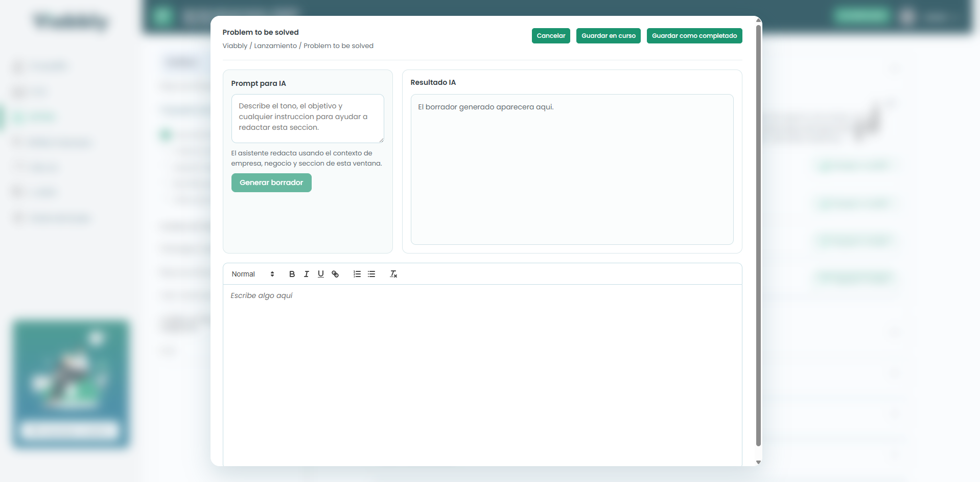Toggle bold formatting in the editor toolbar
Viewport: 980px width, 482px height.
pos(292,274)
